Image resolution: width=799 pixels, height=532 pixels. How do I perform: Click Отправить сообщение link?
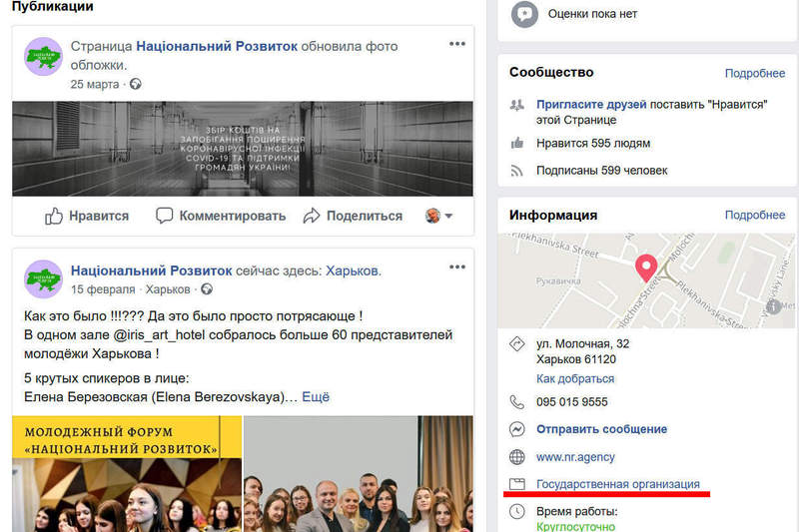(602, 429)
